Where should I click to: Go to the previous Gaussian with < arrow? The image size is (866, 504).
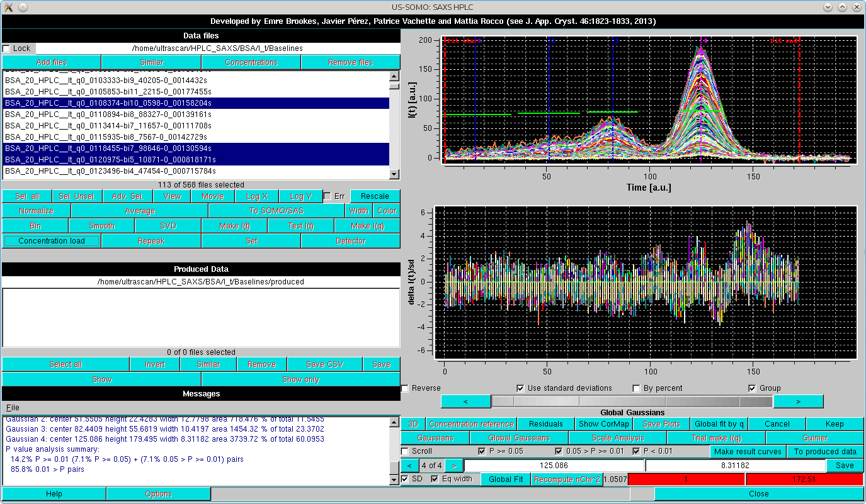tap(409, 466)
